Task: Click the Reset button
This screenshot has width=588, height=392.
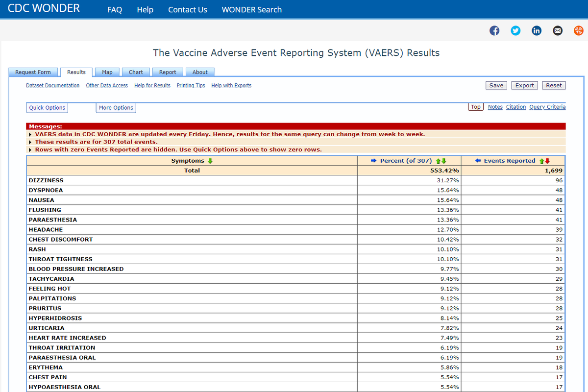Action: 554,85
